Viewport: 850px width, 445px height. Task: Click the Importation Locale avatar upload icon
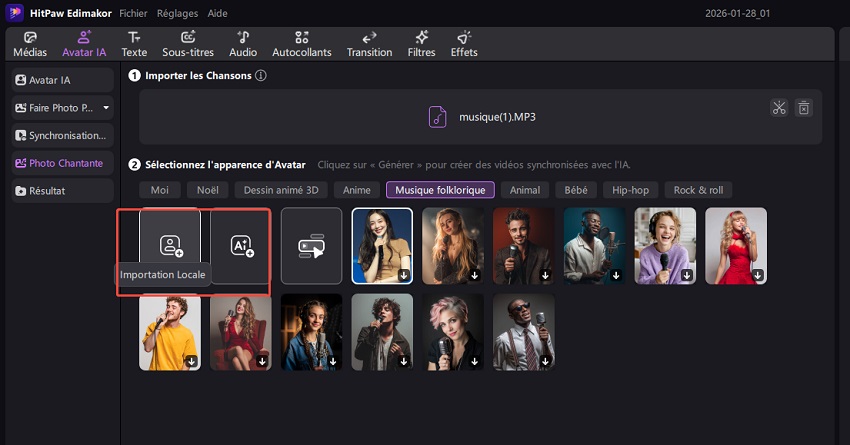pos(170,245)
